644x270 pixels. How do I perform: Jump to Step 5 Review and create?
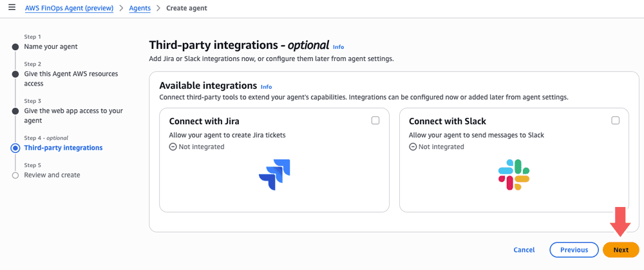52,175
